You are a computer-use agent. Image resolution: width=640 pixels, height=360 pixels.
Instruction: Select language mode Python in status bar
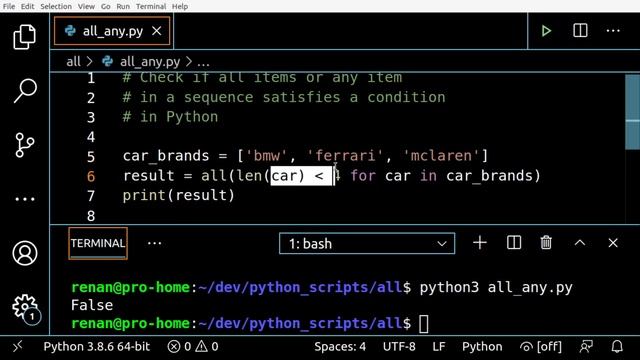482,347
